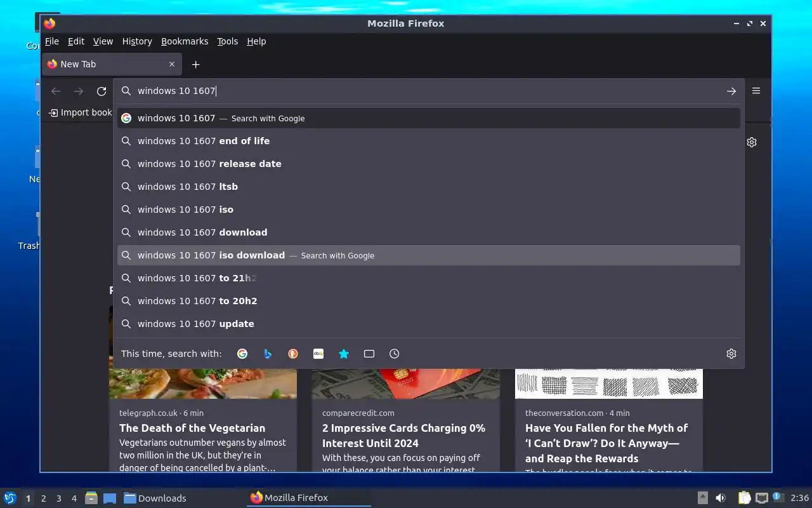Open a new tab with the plus button
812x508 pixels.
click(196, 64)
